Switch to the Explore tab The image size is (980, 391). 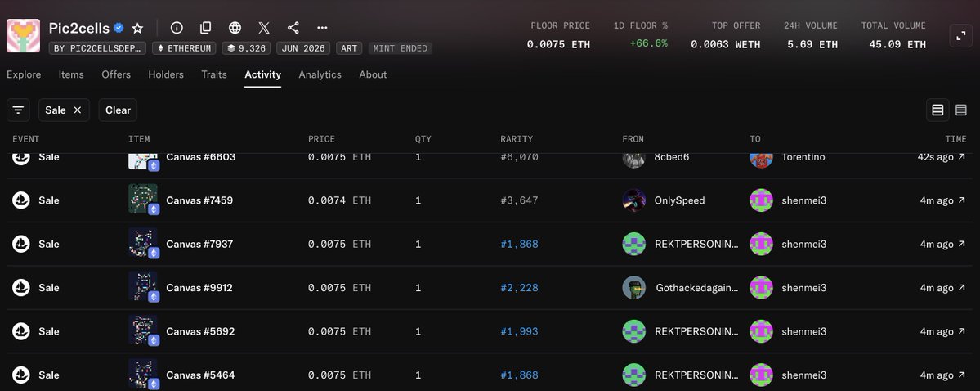[24, 74]
